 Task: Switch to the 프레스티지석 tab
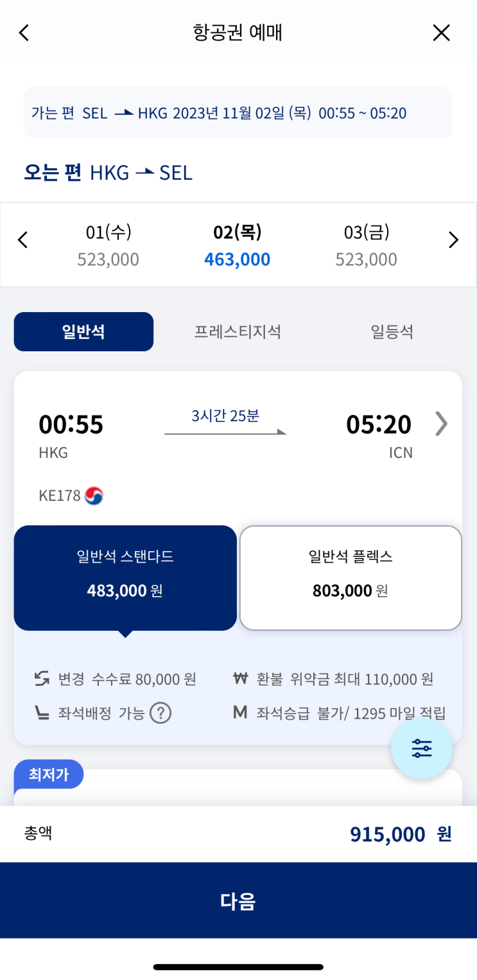tap(238, 332)
